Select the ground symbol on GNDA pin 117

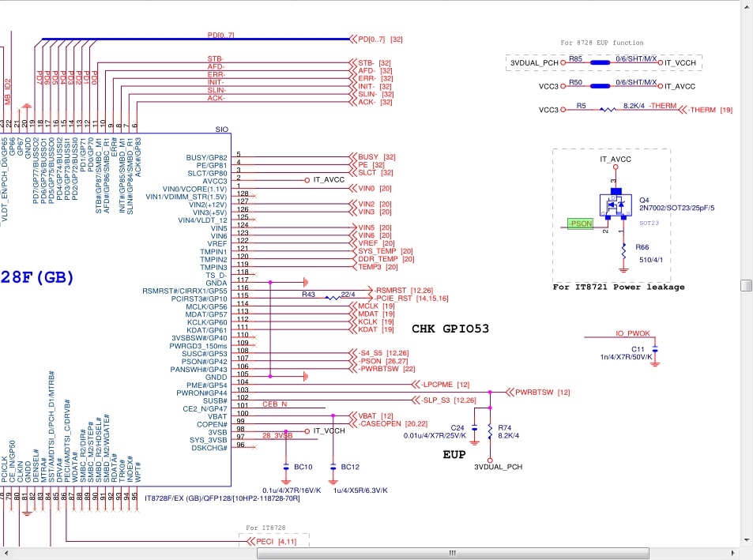306,282
